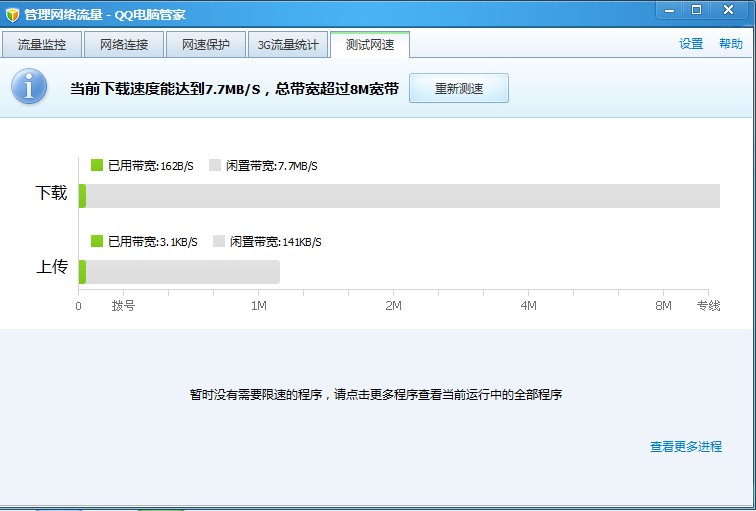Select the 网速保护 tab
Screen dimensions: 756x511
(x=206, y=45)
